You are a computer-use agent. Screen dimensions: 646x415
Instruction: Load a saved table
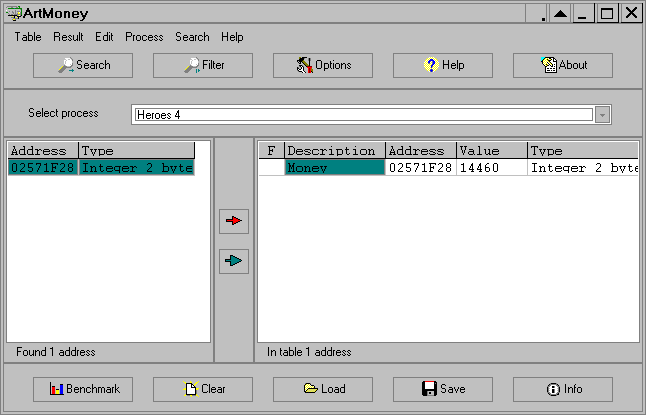click(x=323, y=389)
